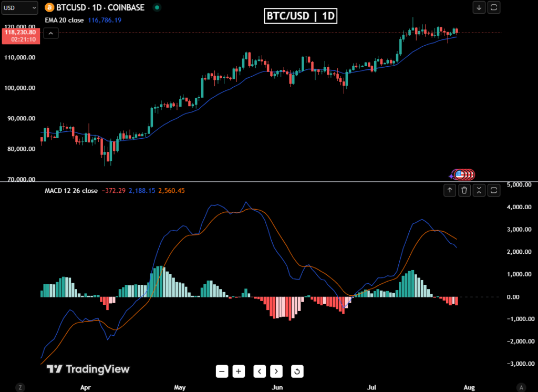Move the MACD pane up
The image size is (538, 392).
[x=450, y=190]
